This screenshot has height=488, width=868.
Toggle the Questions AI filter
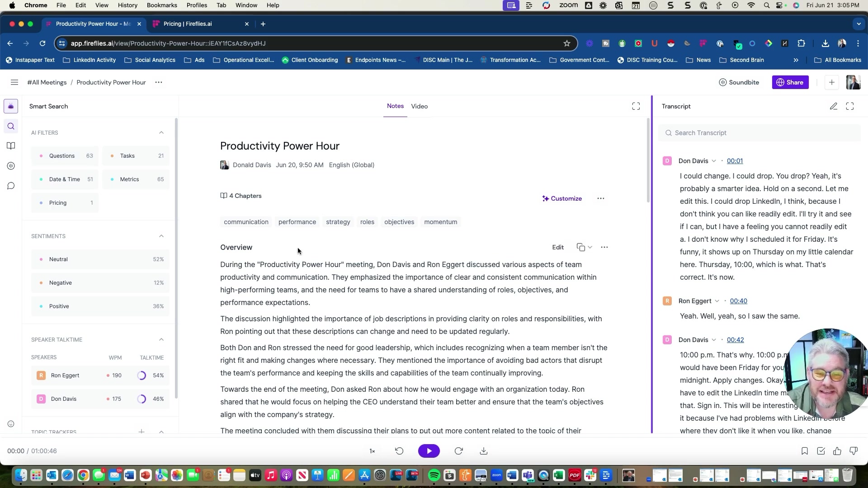[x=65, y=156]
